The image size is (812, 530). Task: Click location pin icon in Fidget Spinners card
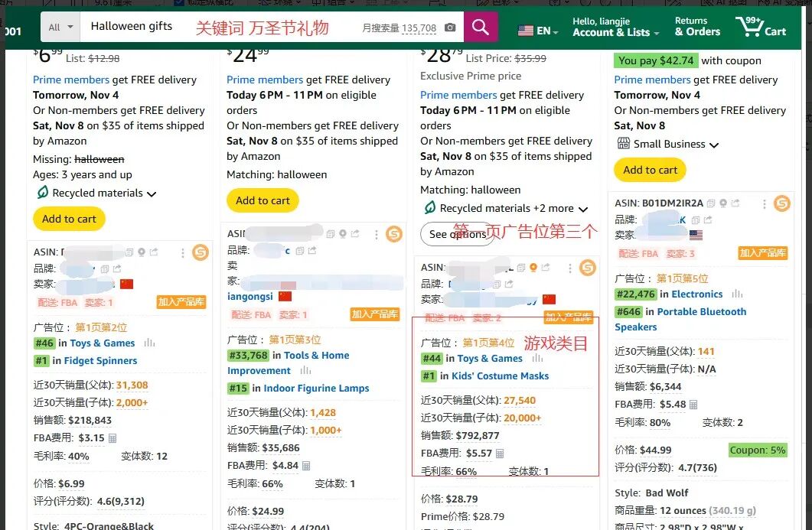[x=142, y=252]
